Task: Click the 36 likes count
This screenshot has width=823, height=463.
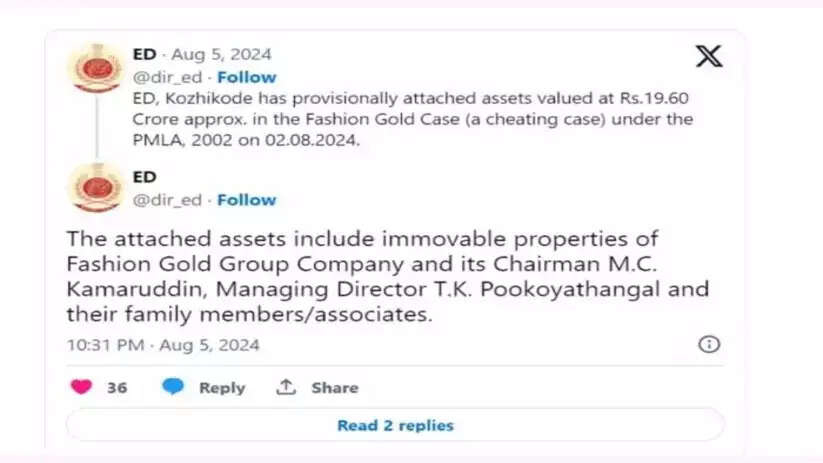Action: [x=117, y=387]
